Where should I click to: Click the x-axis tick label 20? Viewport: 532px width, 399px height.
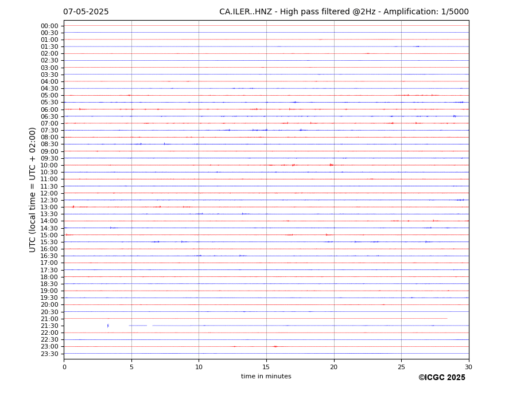point(334,367)
